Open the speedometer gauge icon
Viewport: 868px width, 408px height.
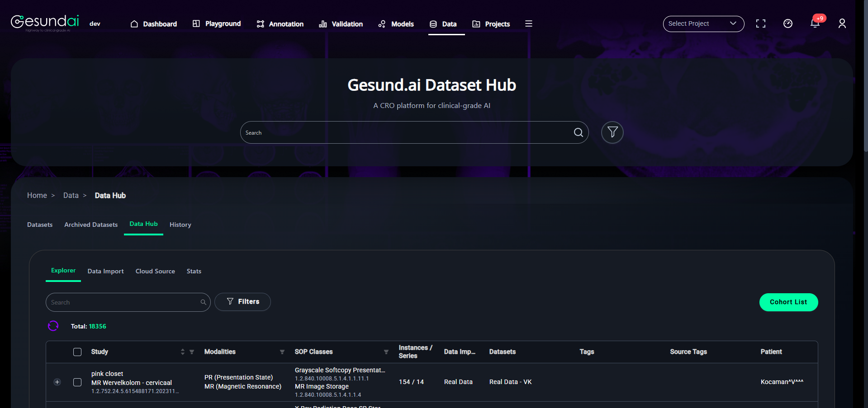[788, 23]
